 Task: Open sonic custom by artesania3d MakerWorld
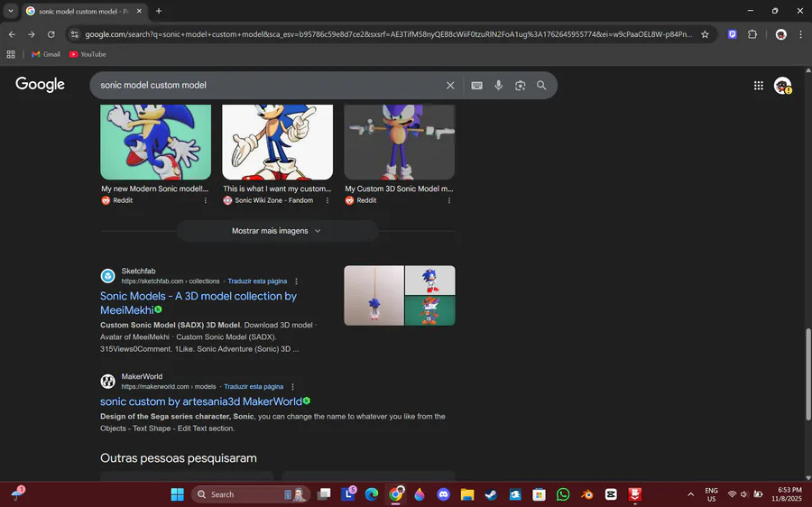coord(201,401)
